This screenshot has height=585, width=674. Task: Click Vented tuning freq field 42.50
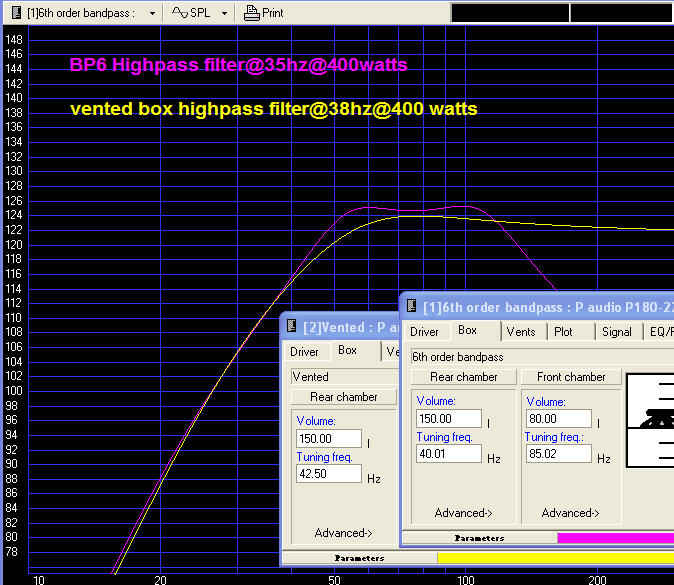pos(329,474)
